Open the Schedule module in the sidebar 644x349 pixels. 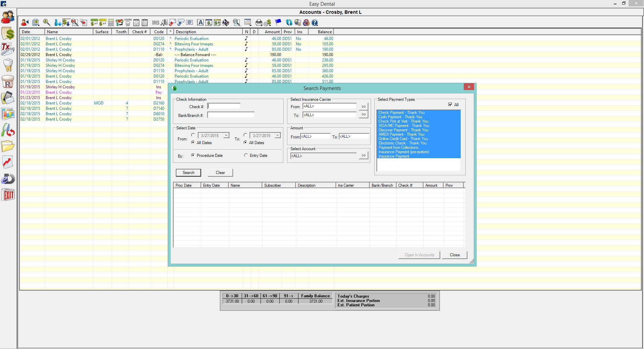[8, 114]
